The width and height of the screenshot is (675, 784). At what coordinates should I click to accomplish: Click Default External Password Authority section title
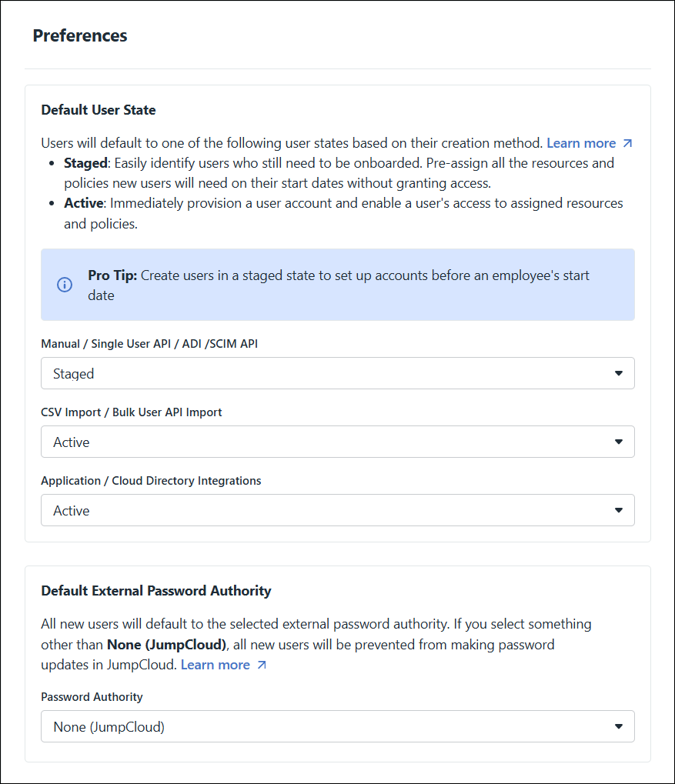click(156, 591)
